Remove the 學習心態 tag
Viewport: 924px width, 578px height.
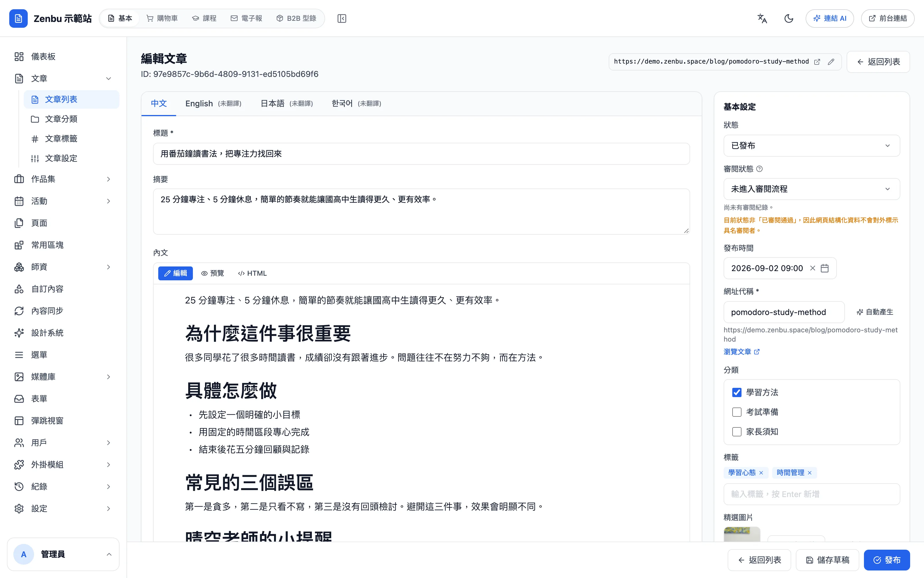[x=761, y=473]
